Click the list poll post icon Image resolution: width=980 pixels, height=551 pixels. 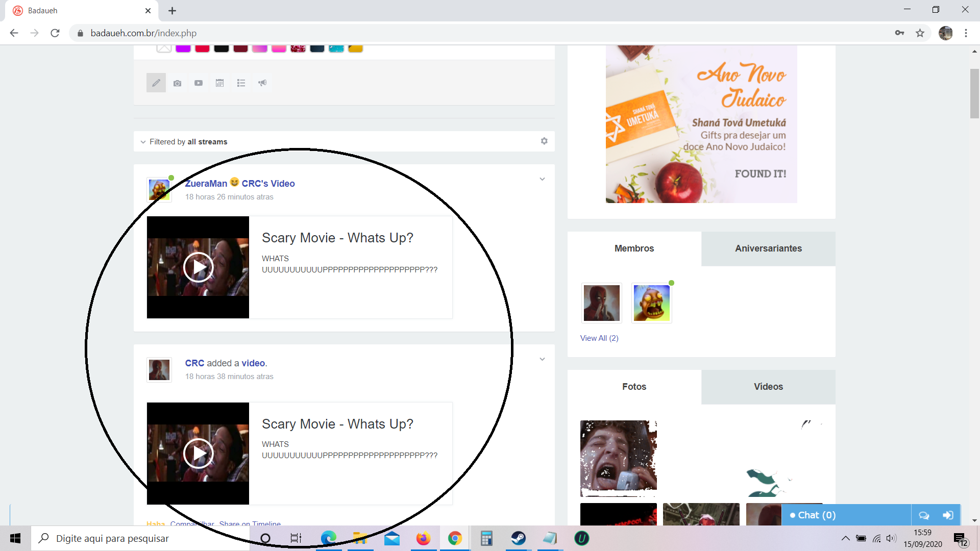click(x=241, y=83)
